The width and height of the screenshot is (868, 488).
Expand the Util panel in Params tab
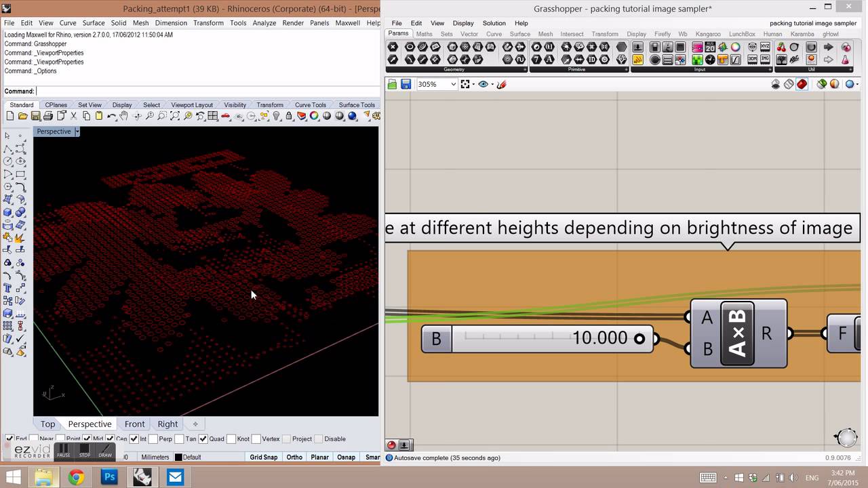tap(812, 69)
